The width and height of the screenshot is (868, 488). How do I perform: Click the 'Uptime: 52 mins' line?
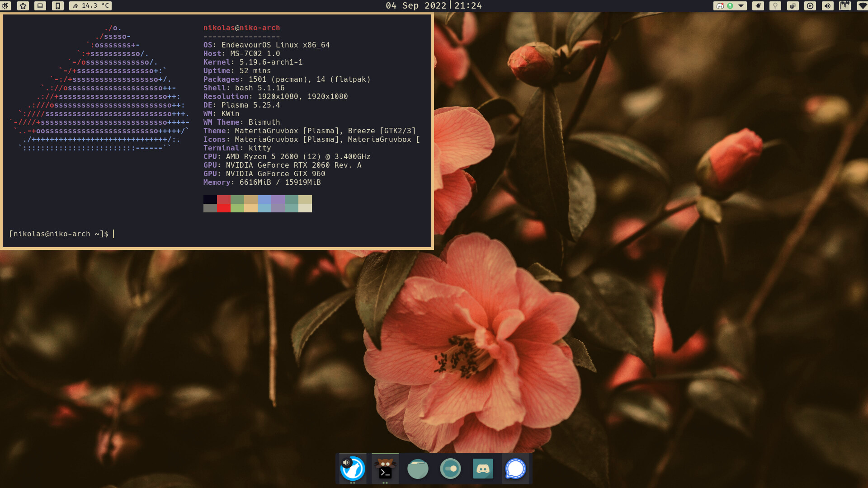[237, 71]
